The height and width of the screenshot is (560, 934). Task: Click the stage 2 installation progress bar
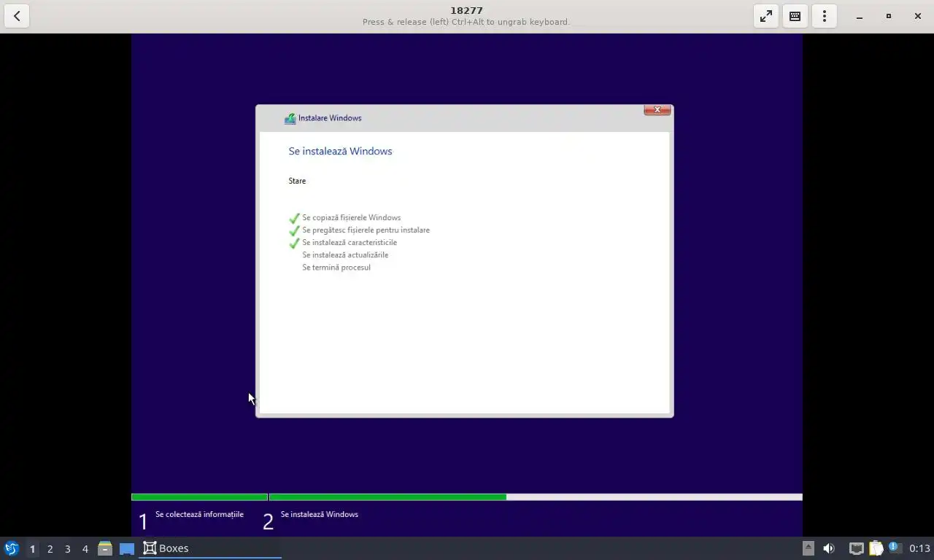pos(536,497)
